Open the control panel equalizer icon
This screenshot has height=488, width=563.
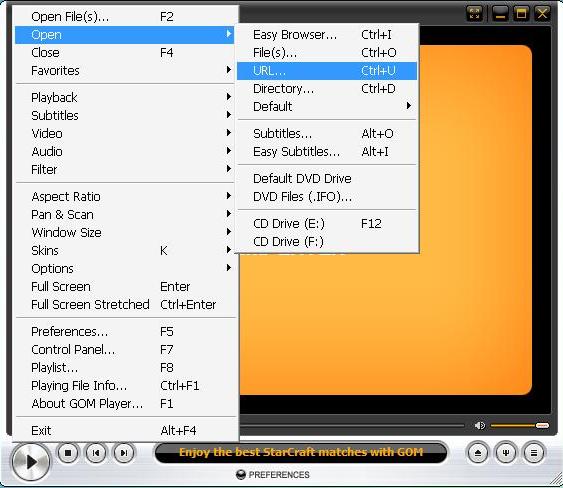506,453
